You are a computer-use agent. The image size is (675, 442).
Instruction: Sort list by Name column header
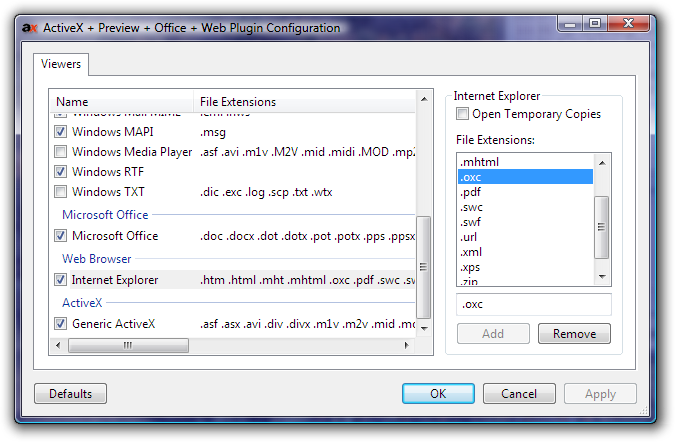pos(120,102)
